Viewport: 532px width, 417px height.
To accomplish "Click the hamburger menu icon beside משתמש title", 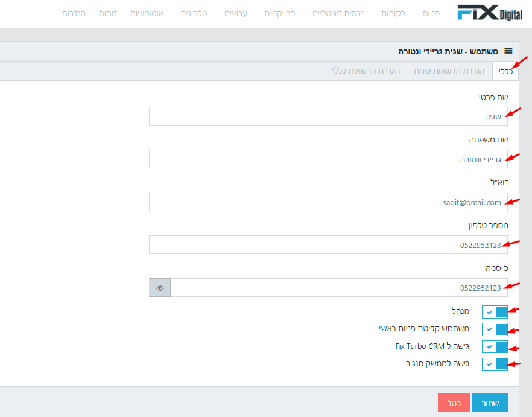I will [x=508, y=51].
